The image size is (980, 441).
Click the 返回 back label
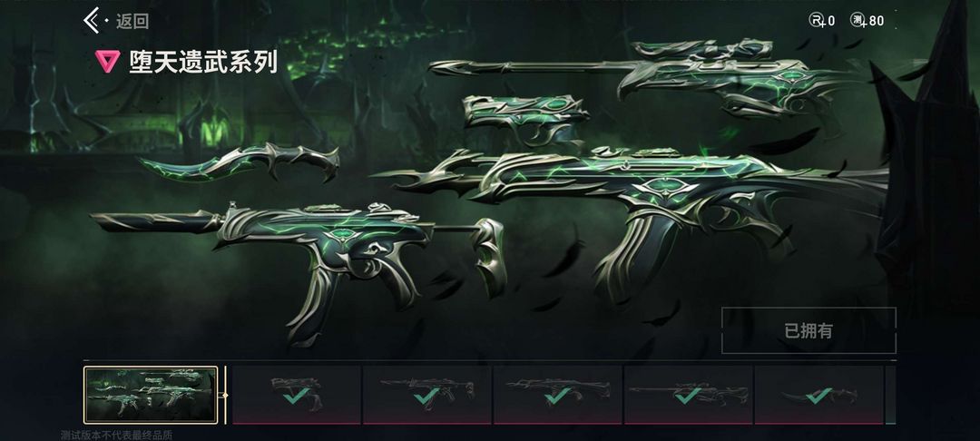132,21
